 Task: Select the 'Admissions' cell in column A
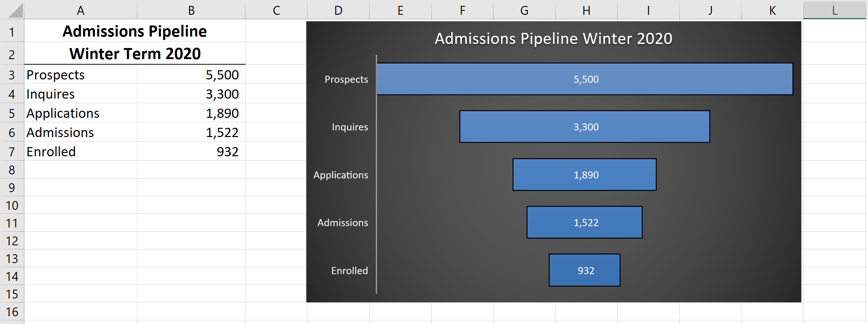coord(80,132)
